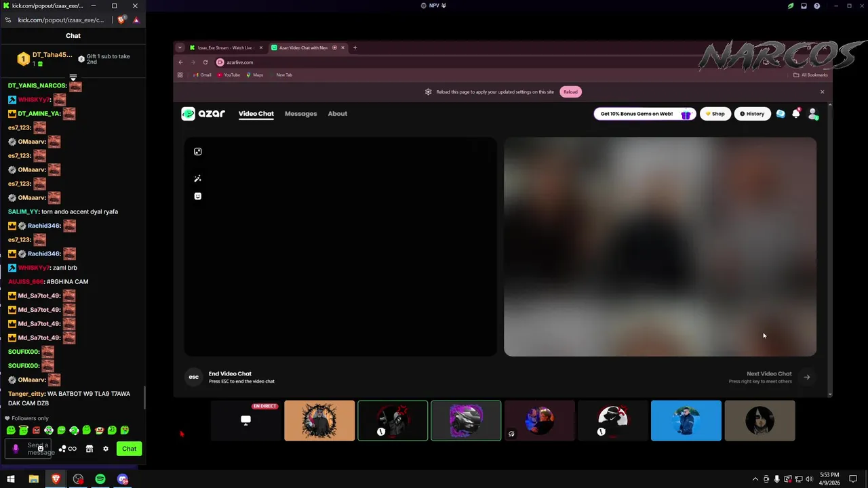Image resolution: width=868 pixels, height=488 pixels.
Task: Open File Explorer from the taskbar
Action: [33, 479]
